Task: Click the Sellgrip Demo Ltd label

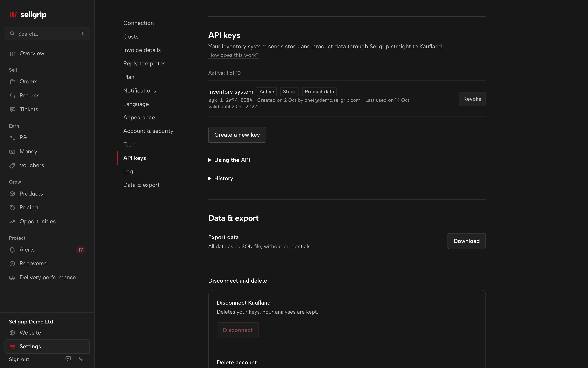Action: pyautogui.click(x=31, y=321)
